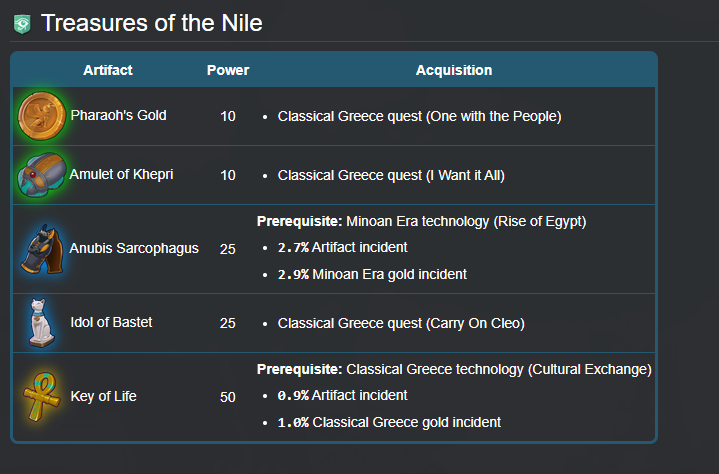Click the Key of Life ankh icon
This screenshot has height=474, width=719.
tap(41, 397)
